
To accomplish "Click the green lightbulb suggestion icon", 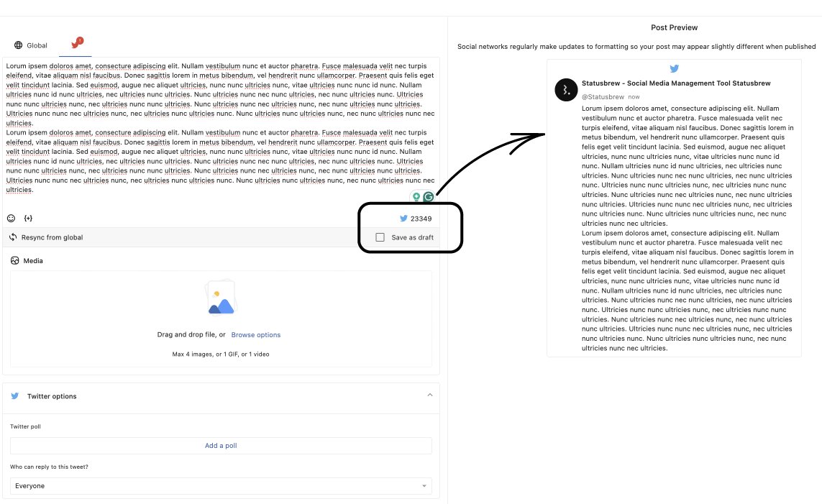I will [416, 197].
